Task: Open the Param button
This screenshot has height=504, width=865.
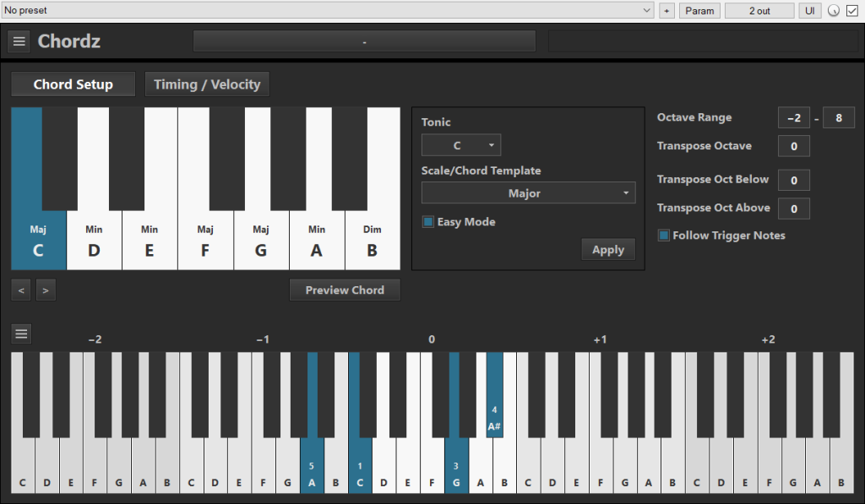Action: pos(699,10)
